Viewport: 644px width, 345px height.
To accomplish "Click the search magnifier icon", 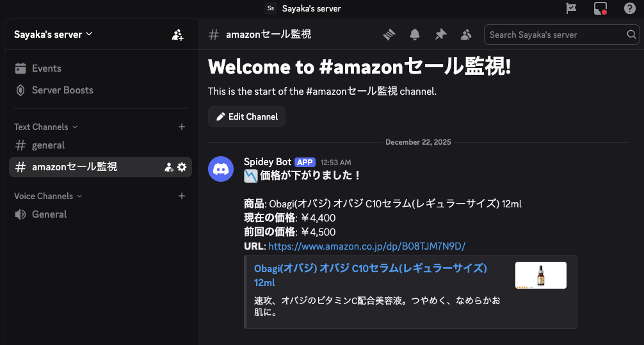I will 631,35.
